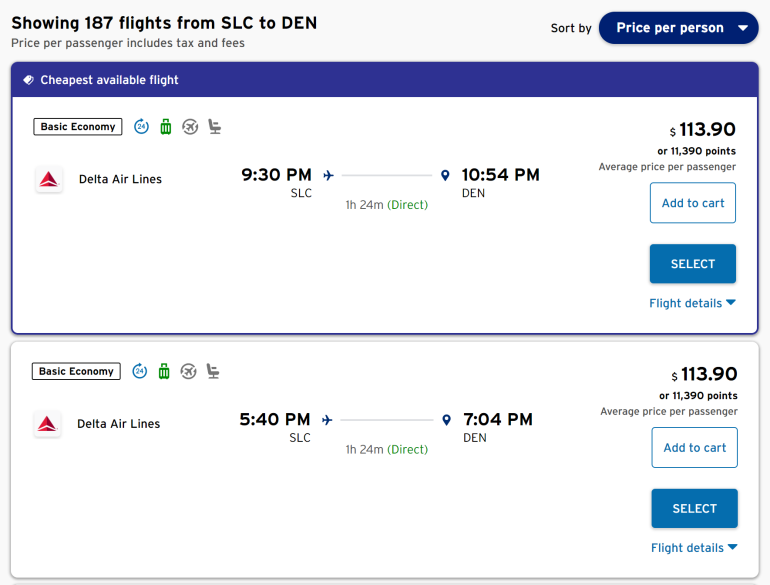Click the DEN location pin on the 10:54 PM arrival
Image resolution: width=770 pixels, height=585 pixels.
[x=445, y=176]
